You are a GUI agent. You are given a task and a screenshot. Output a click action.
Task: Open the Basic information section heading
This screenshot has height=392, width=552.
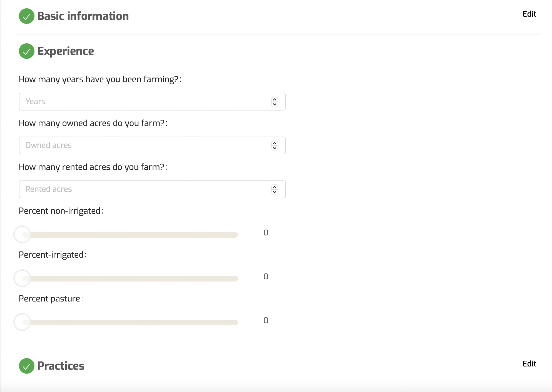pos(83,16)
